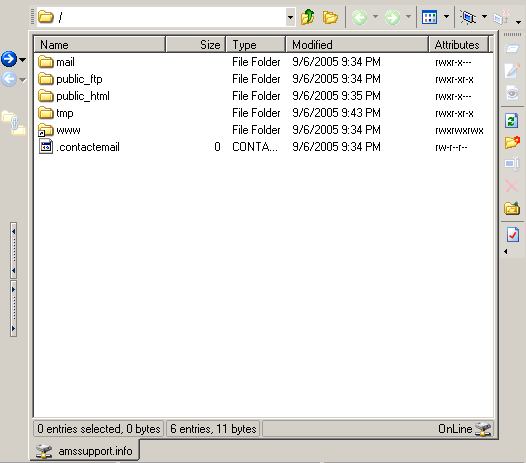526x463 pixels.
Task: Click the new folder icon with red star
Action: [512, 143]
